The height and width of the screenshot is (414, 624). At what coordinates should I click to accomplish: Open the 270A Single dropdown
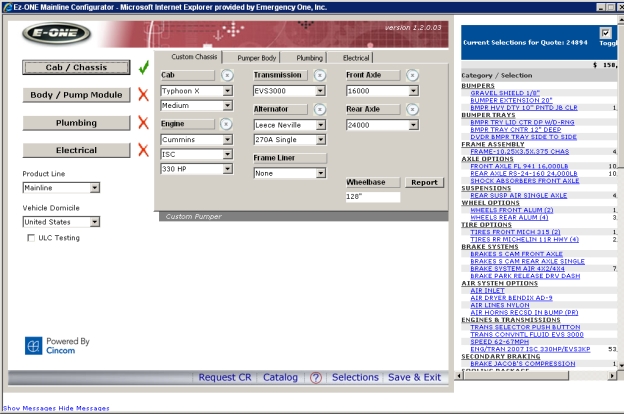click(x=320, y=140)
